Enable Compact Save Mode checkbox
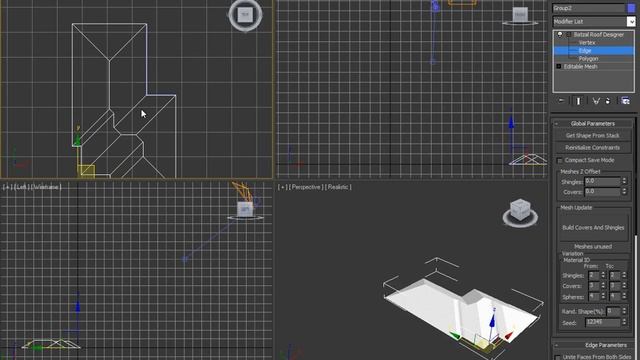 click(560, 160)
